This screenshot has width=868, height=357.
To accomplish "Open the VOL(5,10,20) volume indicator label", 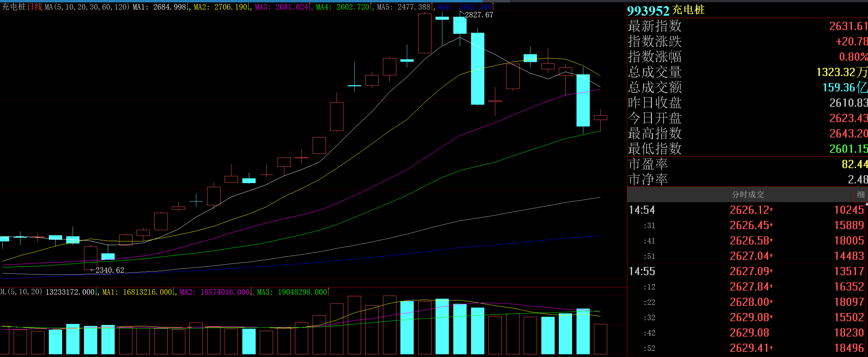I will (21, 292).
